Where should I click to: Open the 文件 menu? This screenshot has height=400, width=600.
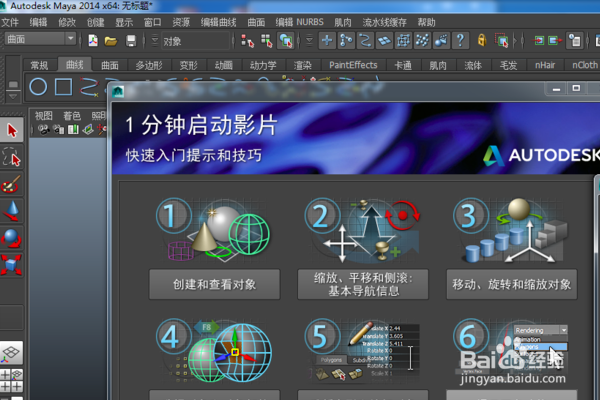coord(10,23)
